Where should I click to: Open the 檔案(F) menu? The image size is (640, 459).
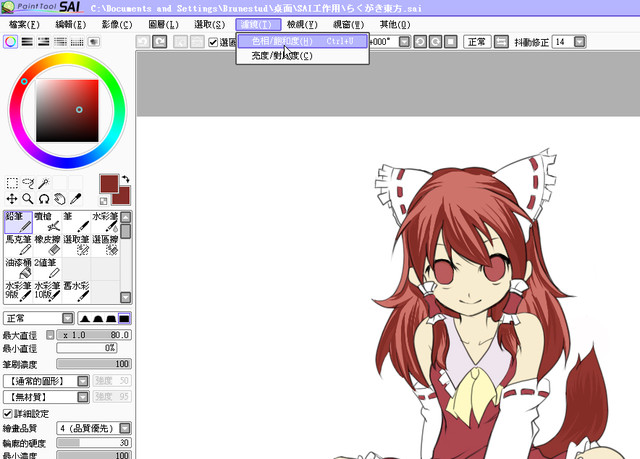(24, 24)
